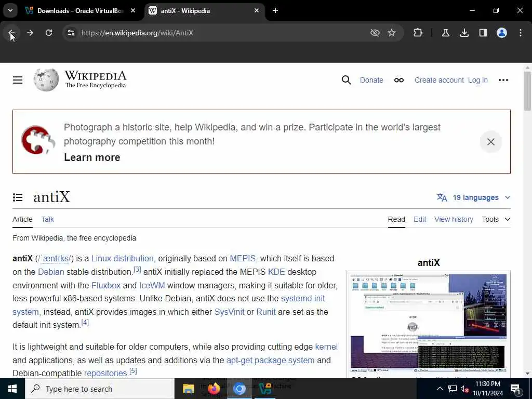Image resolution: width=532 pixels, height=399 pixels.
Task: Open the Fluxbox link
Action: coord(106,286)
